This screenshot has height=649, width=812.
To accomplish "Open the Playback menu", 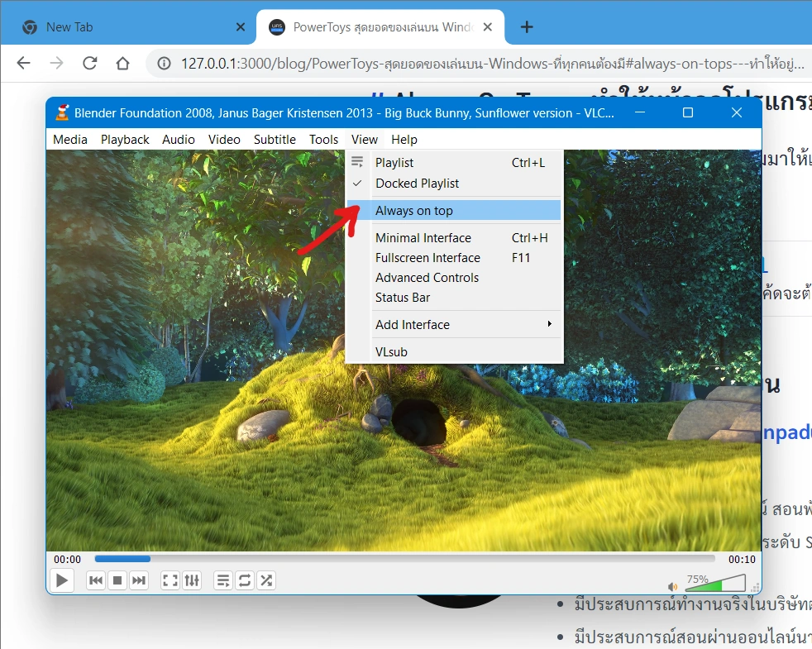I will pos(125,140).
